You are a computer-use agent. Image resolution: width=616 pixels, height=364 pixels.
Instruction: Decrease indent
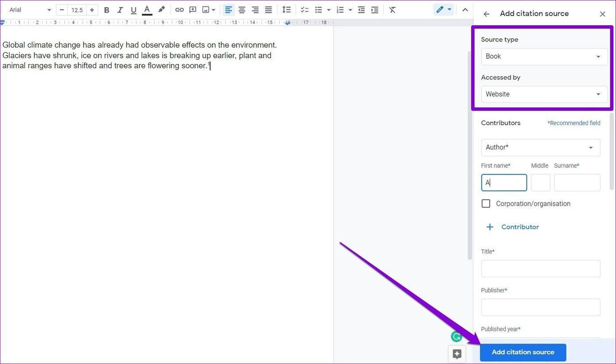(x=361, y=10)
